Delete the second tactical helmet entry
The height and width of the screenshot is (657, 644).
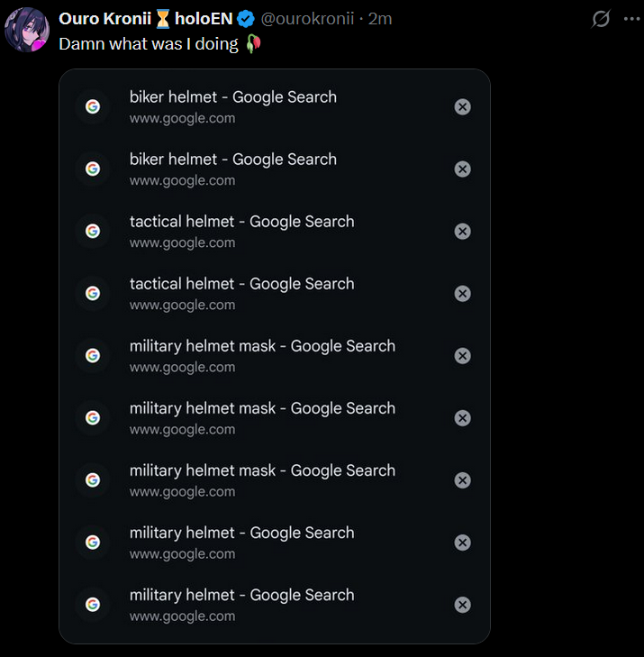tap(462, 294)
